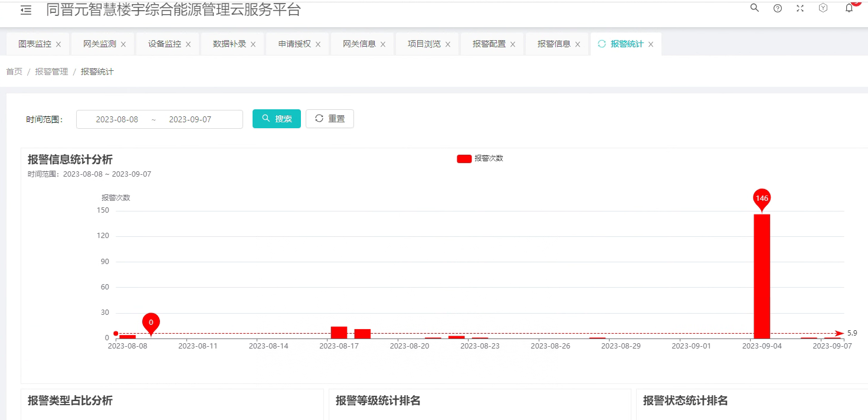Click the 0 minimum marker pin
This screenshot has width=868, height=420.
pyautogui.click(x=151, y=324)
